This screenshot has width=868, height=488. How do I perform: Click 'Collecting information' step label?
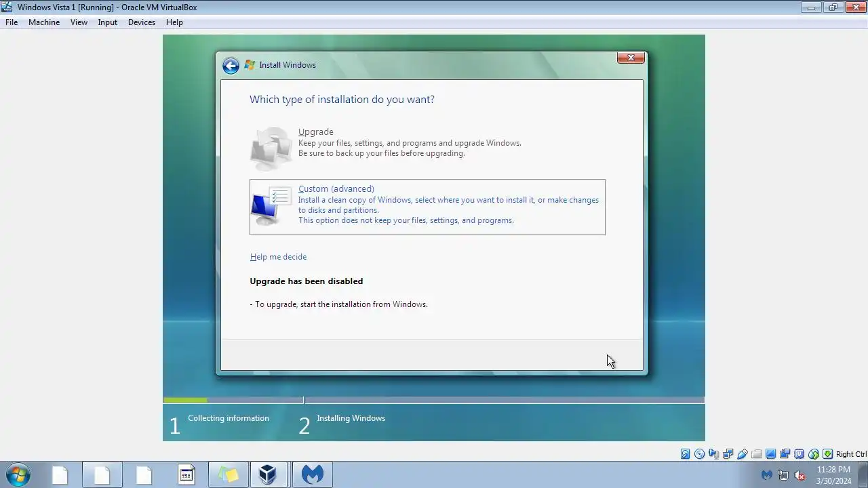click(229, 418)
